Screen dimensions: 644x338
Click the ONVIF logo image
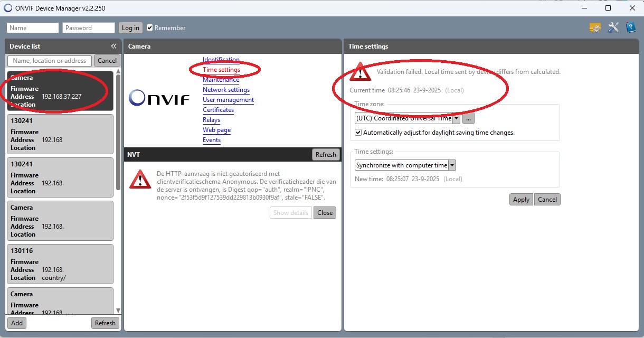[x=159, y=98]
